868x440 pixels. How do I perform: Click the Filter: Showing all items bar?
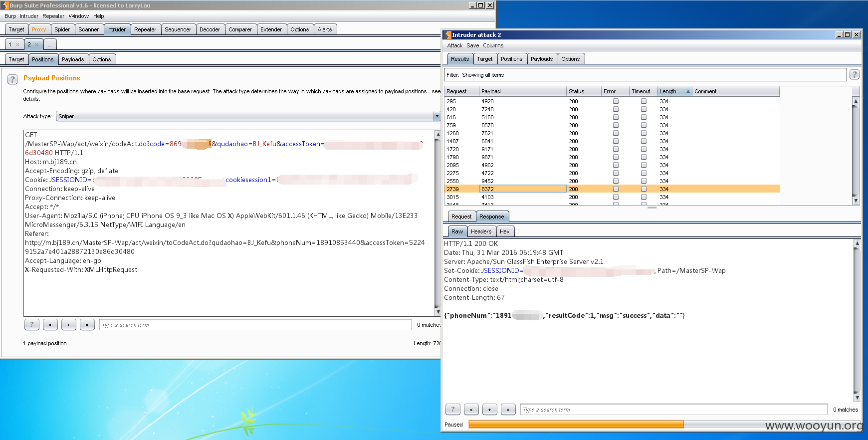coord(646,75)
